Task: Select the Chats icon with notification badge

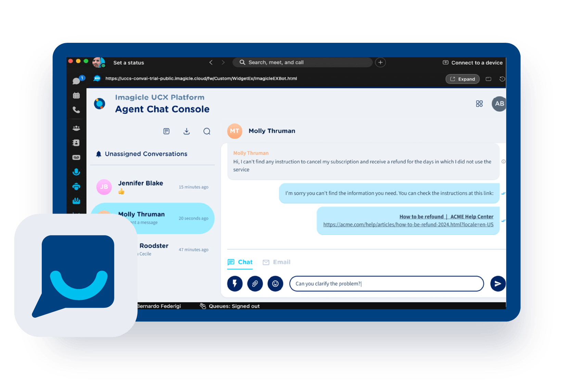Action: click(x=76, y=80)
